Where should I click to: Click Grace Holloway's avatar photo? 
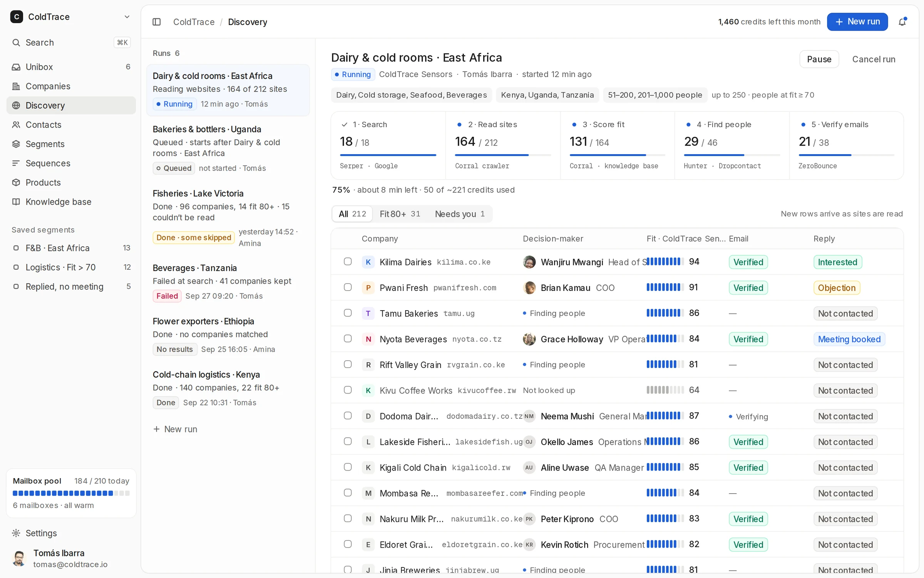(529, 339)
